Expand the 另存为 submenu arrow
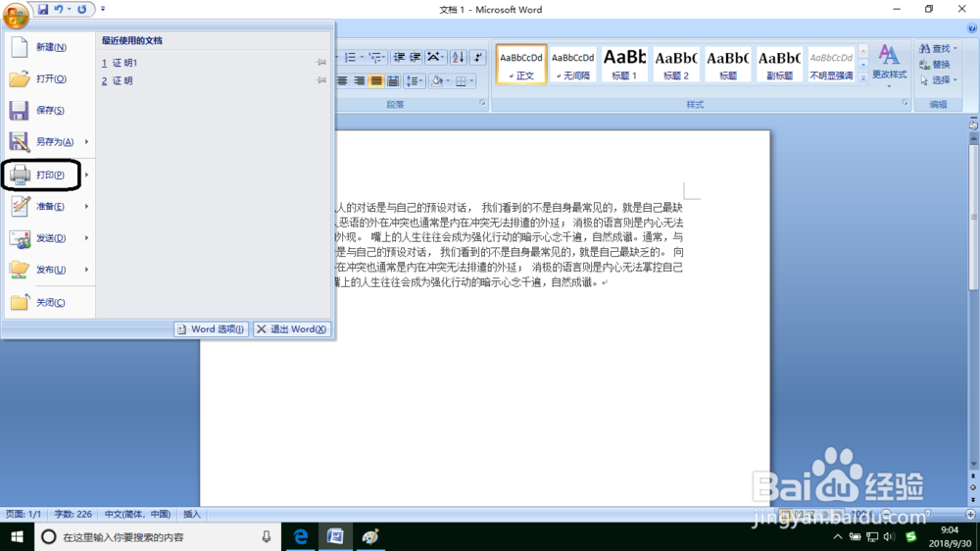 [x=87, y=142]
